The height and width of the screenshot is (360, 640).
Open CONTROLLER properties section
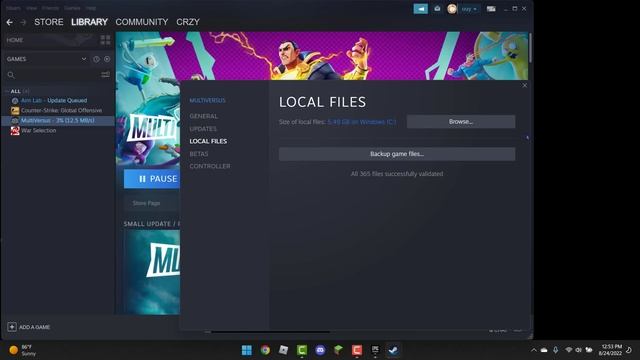(210, 166)
